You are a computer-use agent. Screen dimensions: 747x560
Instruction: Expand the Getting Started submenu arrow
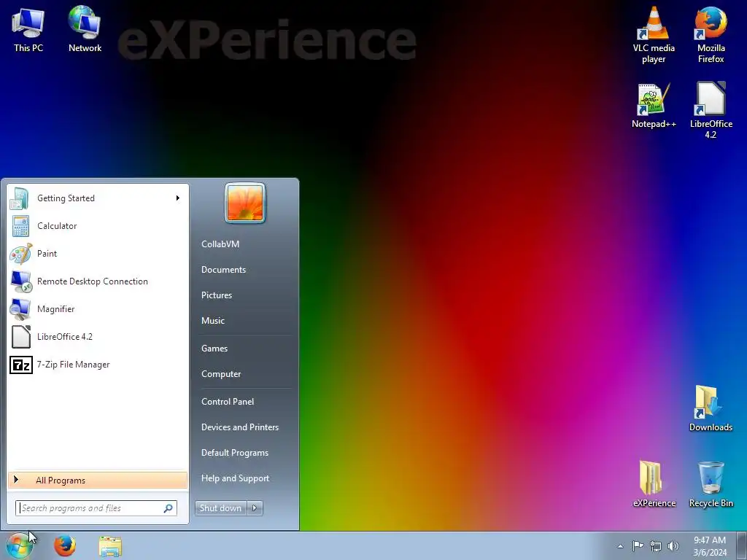(x=178, y=198)
